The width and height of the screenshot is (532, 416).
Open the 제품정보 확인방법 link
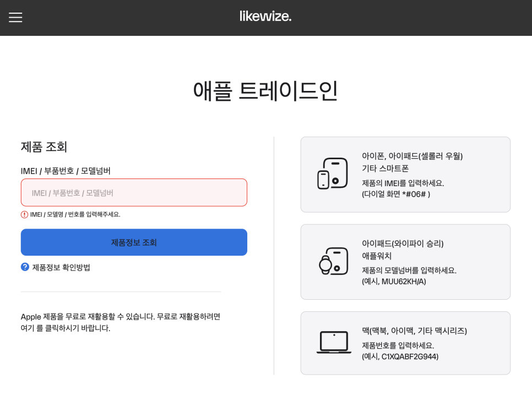coord(61,267)
